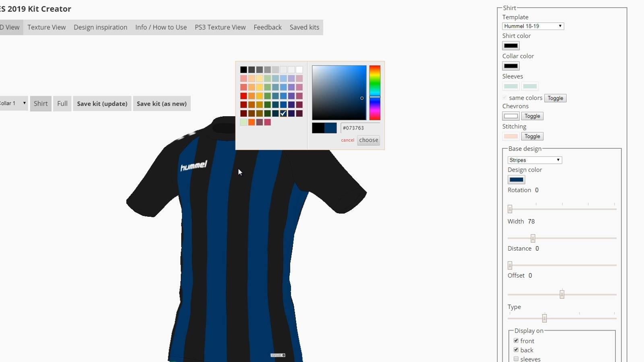This screenshot has height=362, width=644.
Task: Click the saturation gradient picker area
Action: coord(339,93)
